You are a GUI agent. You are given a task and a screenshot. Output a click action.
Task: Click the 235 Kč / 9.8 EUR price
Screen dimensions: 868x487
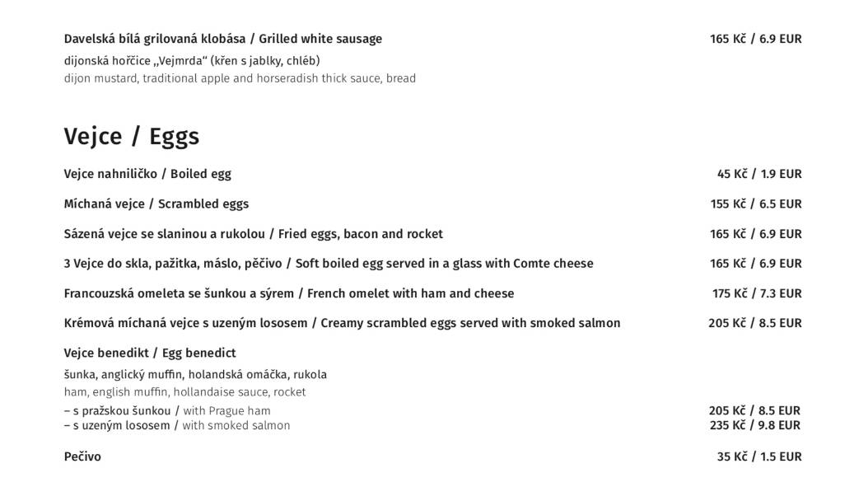755,425
